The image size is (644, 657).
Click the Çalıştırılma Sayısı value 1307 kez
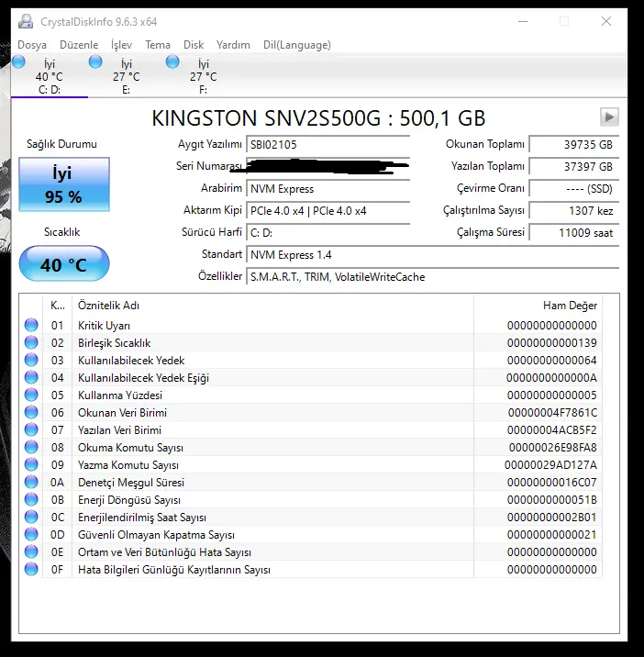click(x=574, y=211)
